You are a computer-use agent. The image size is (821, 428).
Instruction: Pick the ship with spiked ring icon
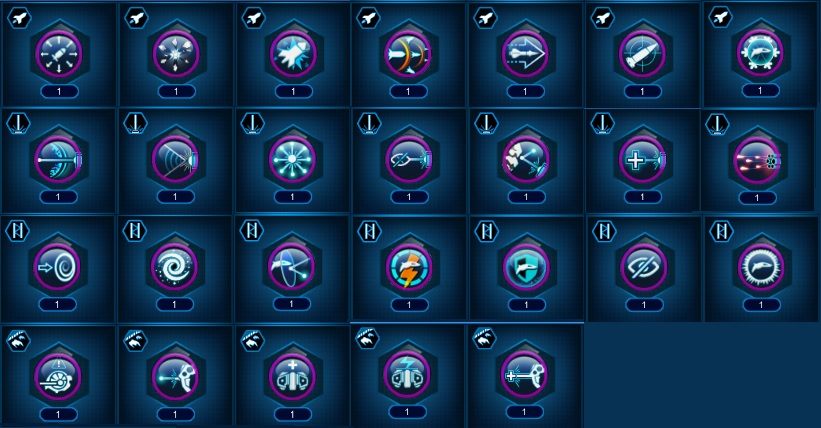pyautogui.click(x=761, y=267)
